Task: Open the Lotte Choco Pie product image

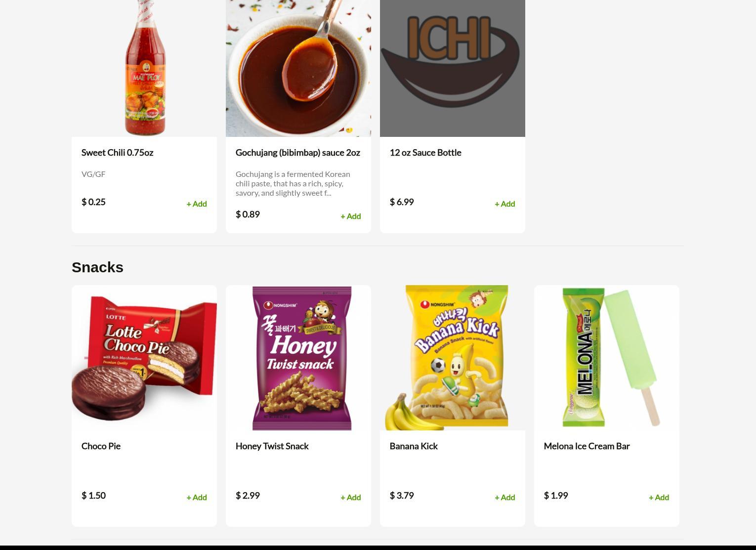Action: (x=144, y=358)
